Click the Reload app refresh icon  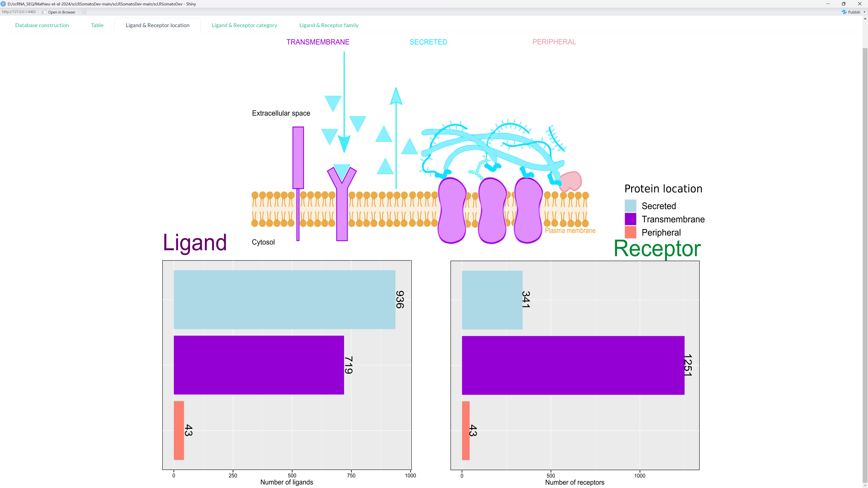pos(84,12)
